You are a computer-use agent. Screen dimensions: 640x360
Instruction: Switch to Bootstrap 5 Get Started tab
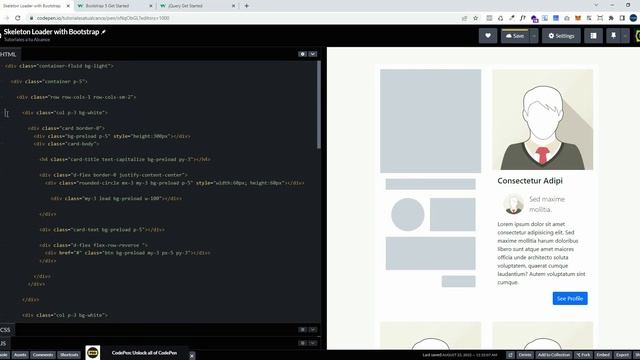click(x=111, y=6)
